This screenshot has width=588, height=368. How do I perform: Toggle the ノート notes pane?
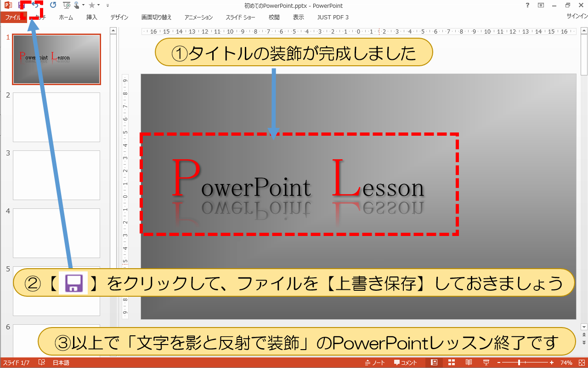click(375, 362)
